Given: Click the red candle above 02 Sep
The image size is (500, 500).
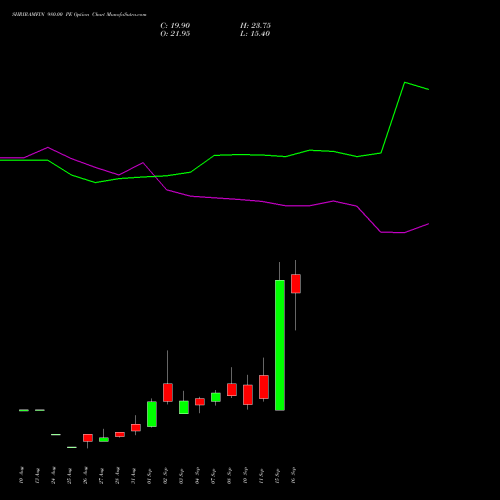Looking at the screenshot, I should click(x=168, y=392).
